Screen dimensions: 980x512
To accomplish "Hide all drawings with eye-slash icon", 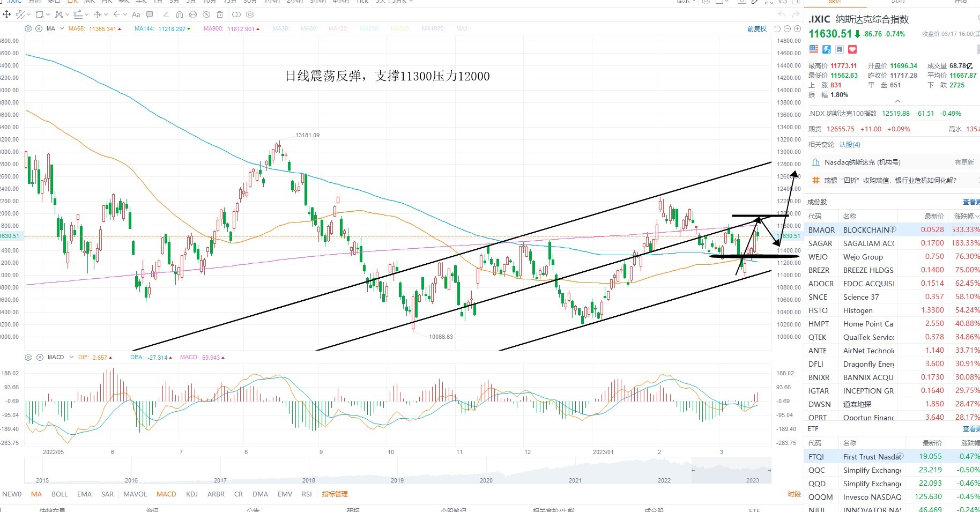I will tap(206, 14).
